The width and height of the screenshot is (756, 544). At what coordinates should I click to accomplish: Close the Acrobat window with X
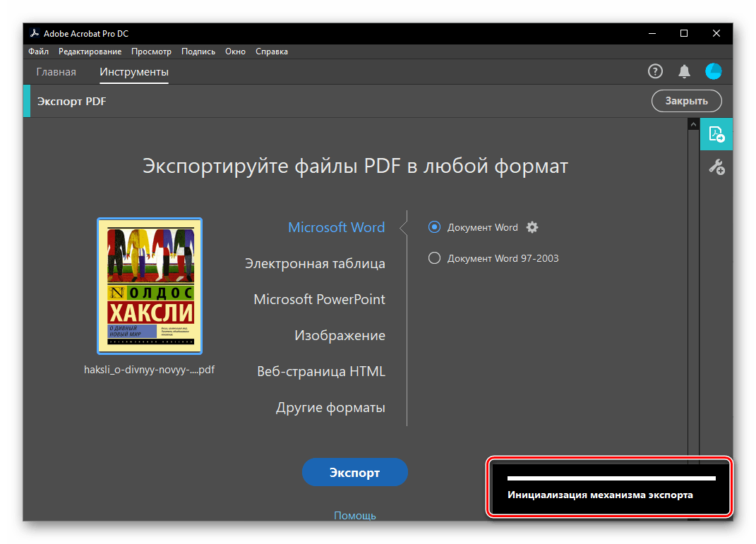pyautogui.click(x=716, y=33)
